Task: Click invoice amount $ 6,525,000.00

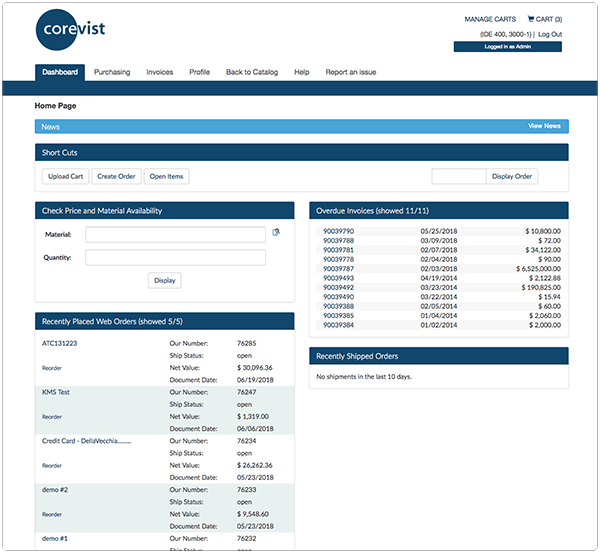Action: click(x=538, y=269)
